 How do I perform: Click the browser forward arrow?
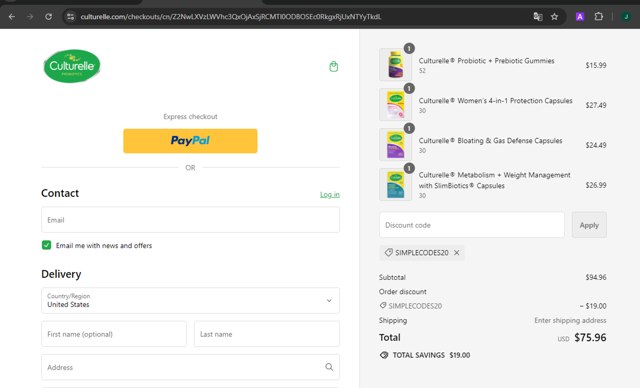[30, 17]
